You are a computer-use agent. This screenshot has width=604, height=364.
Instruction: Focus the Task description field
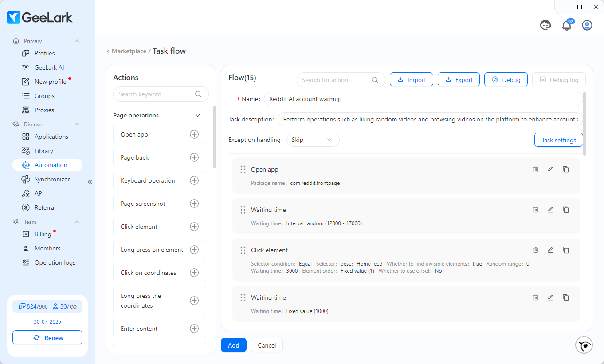430,119
